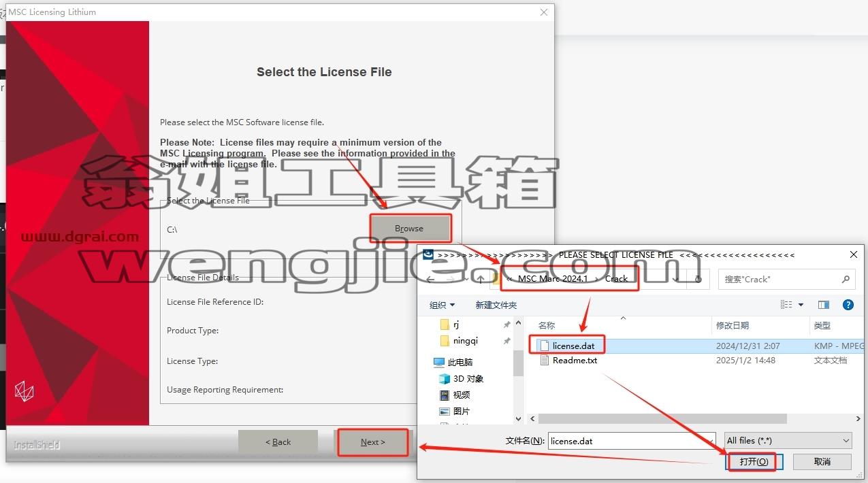The height and width of the screenshot is (483, 868).
Task: Click the 打开(O) button
Action: [x=753, y=462]
